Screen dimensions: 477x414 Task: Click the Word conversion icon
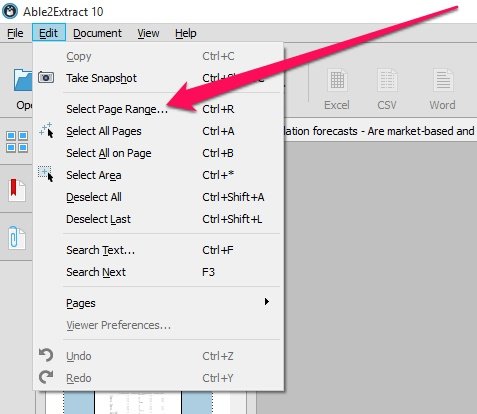[x=443, y=80]
